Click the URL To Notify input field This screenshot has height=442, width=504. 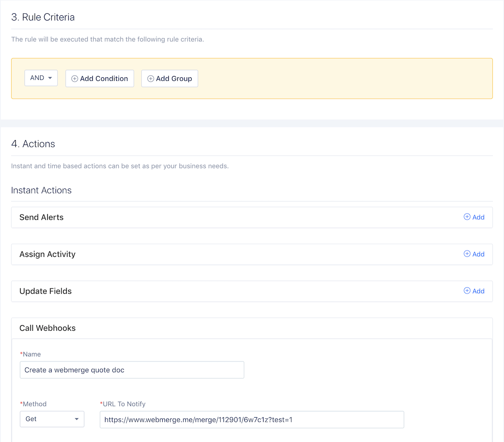point(252,420)
